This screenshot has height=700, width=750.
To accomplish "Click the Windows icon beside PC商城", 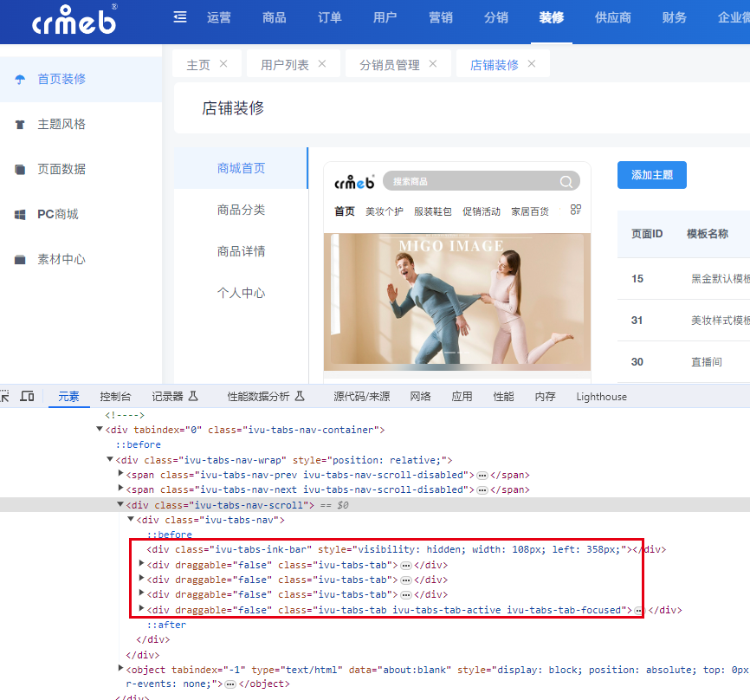I will 20,214.
